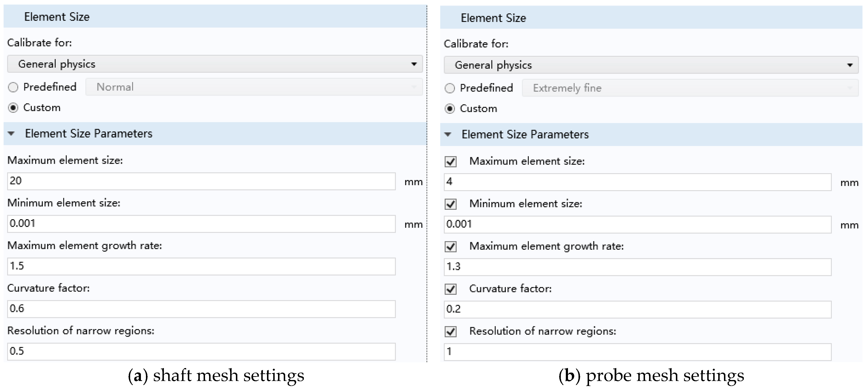868x392 pixels.
Task: Click probe Maximum element size field showing 4
Action: (x=638, y=182)
